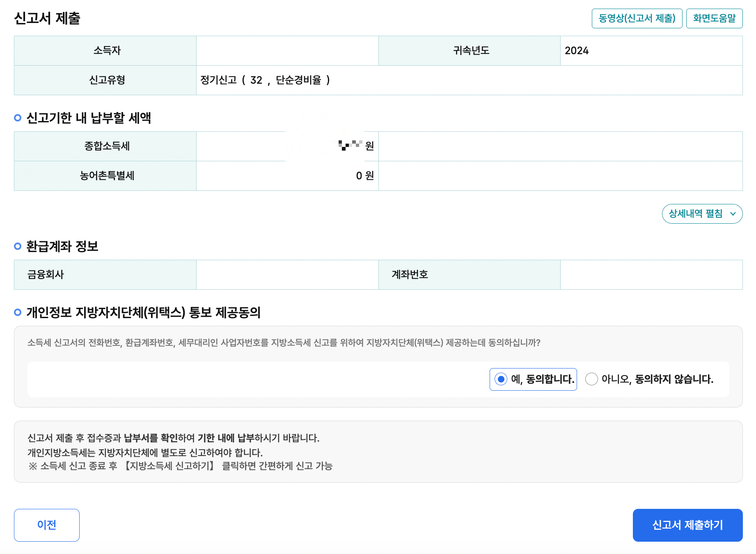
Task: Click the 금융회사 input field
Action: coord(286,275)
